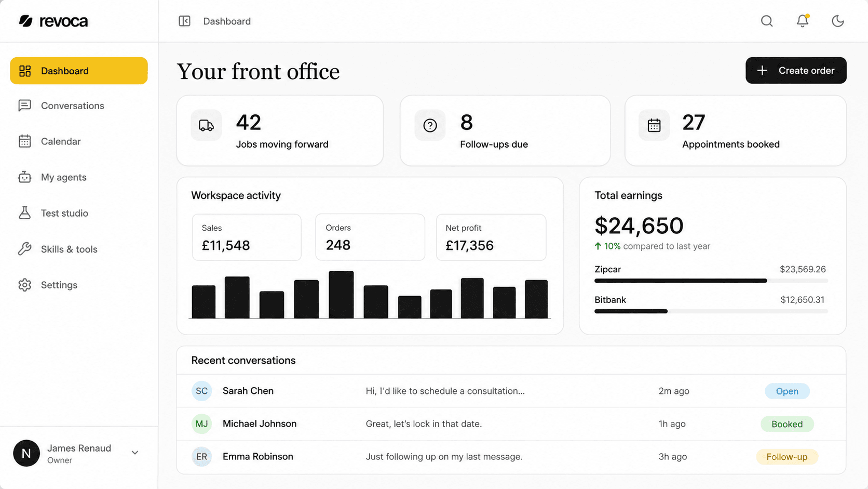Screen dimensions: 868x489
Task: Select Skills & tools label
Action: point(69,249)
